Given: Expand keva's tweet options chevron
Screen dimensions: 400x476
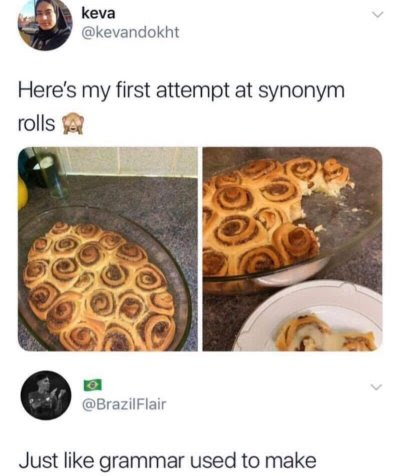Looking at the screenshot, I should [x=377, y=15].
